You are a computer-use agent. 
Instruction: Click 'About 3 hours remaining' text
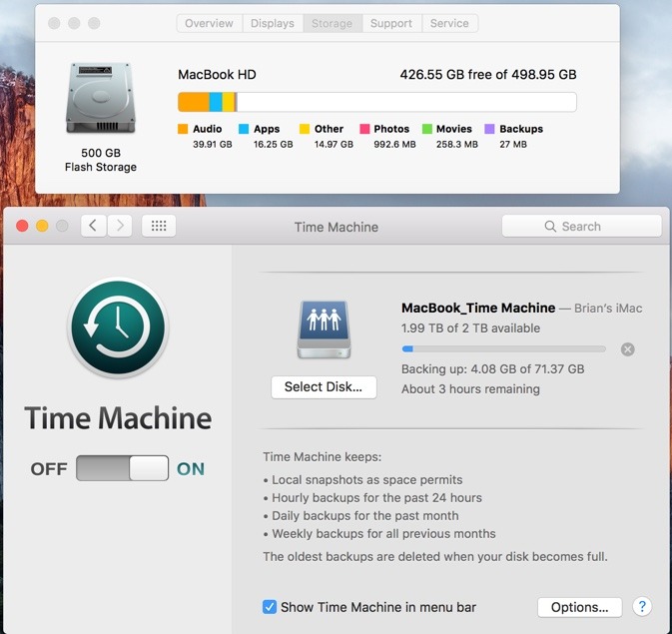[x=470, y=389]
